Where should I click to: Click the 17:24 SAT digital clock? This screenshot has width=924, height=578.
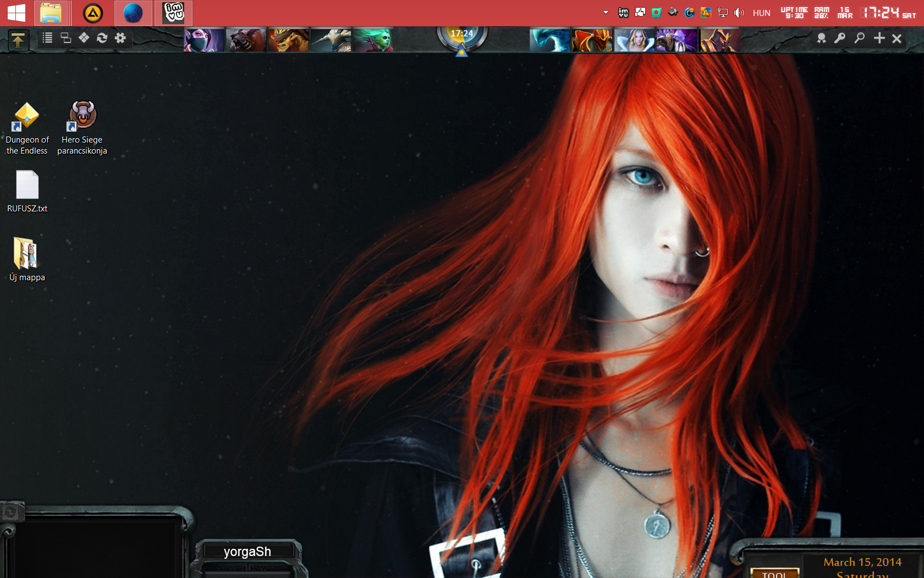(888, 13)
